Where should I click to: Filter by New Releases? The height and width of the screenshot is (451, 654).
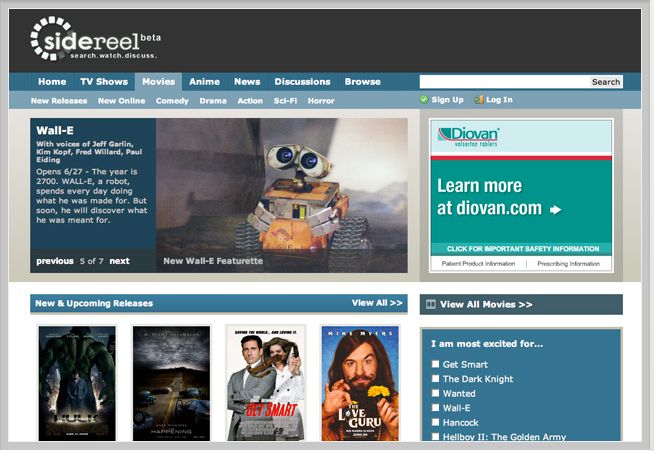click(59, 101)
